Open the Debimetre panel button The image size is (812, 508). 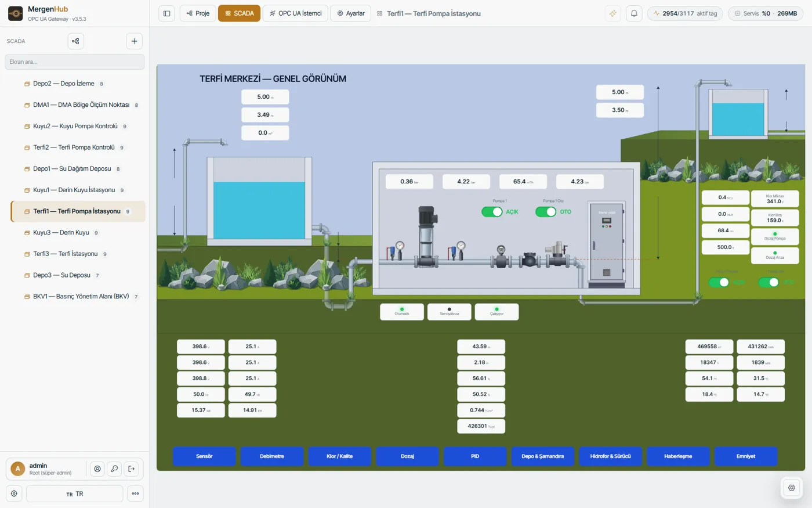(272, 456)
